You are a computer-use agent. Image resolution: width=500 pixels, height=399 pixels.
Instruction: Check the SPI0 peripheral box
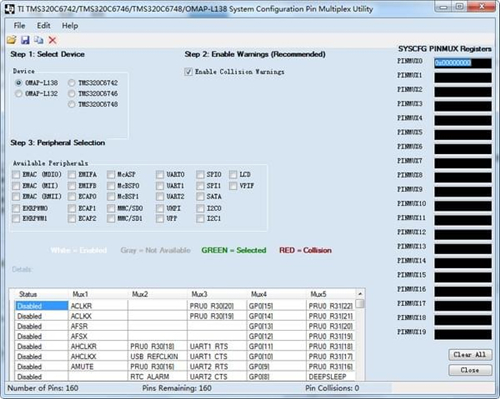[x=200, y=174]
